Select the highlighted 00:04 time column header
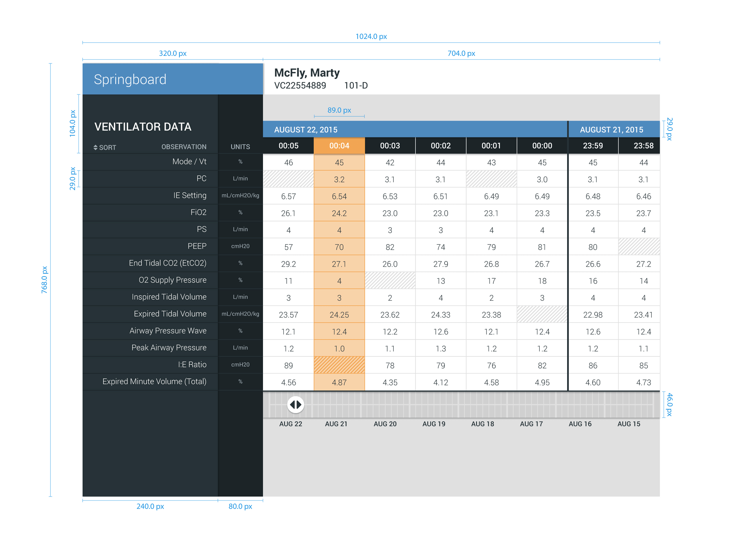 click(339, 145)
